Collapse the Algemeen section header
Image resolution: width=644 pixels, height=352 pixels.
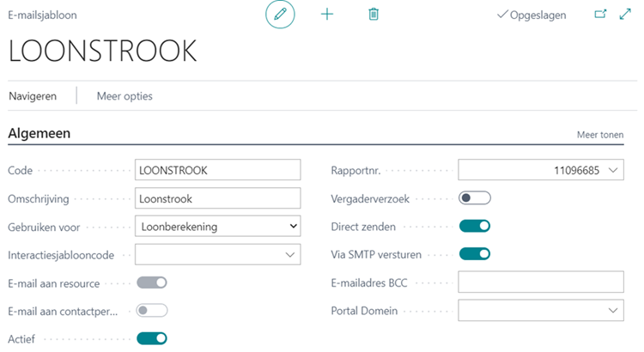point(39,134)
